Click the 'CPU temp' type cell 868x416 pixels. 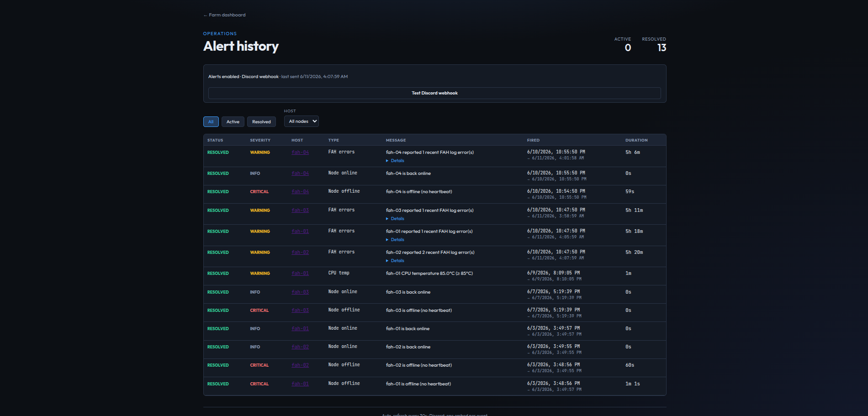click(339, 273)
